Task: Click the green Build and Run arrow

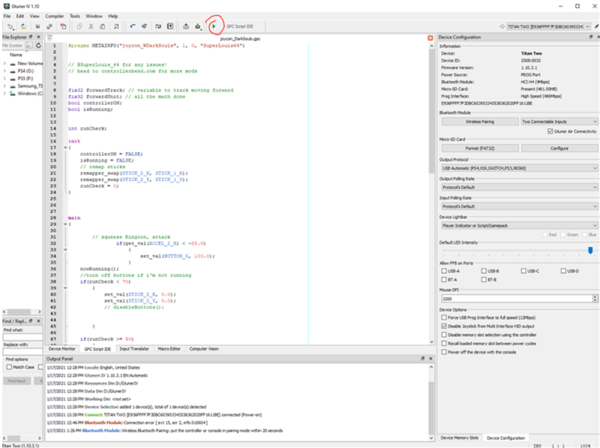Action: point(213,27)
